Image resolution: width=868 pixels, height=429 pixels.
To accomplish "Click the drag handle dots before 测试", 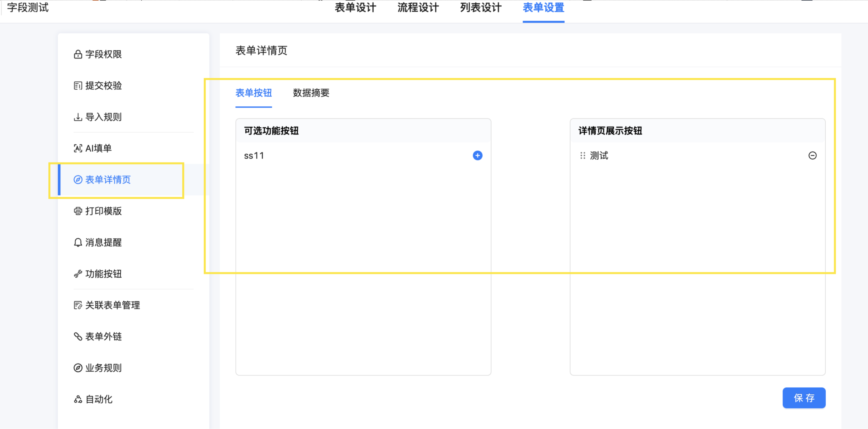I will (x=583, y=155).
